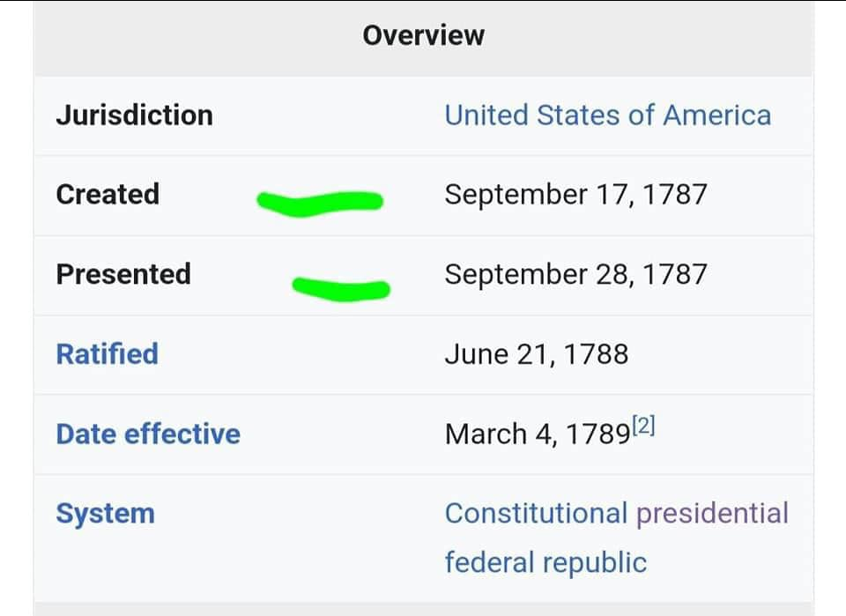The width and height of the screenshot is (846, 616).
Task: Click the September 28, 1787 date
Action: click(575, 274)
